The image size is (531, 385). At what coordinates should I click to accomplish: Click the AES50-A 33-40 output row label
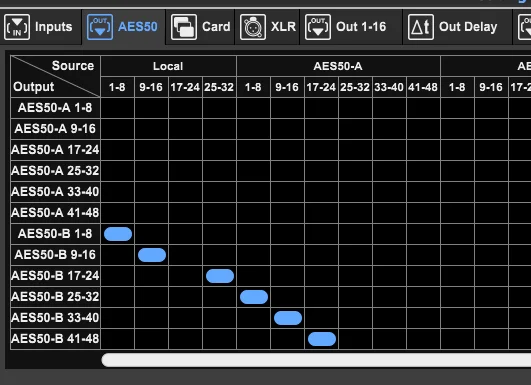(55, 192)
